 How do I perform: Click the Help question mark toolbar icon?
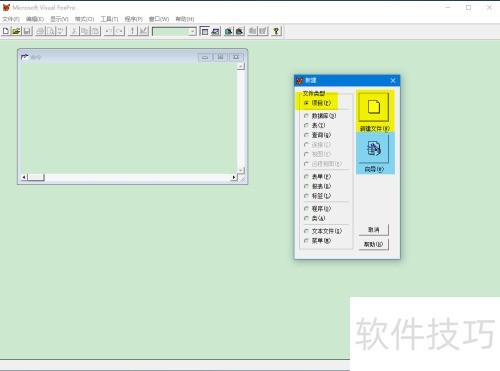coord(276,31)
